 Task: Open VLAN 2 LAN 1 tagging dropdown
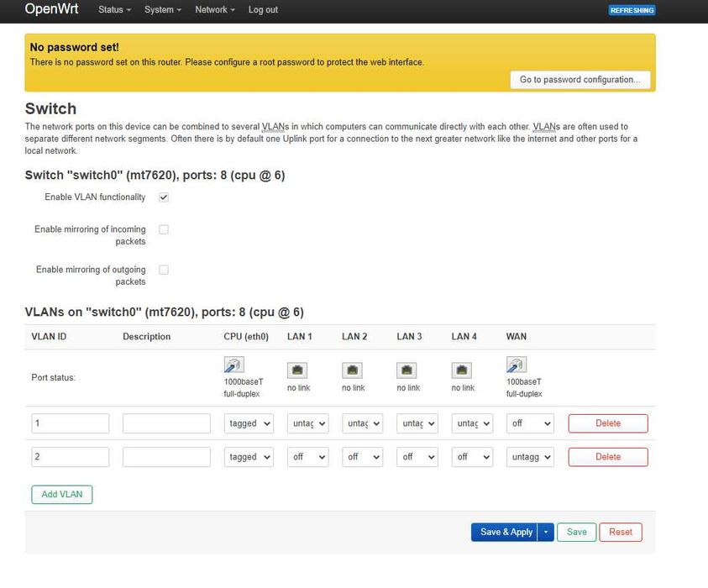point(308,457)
